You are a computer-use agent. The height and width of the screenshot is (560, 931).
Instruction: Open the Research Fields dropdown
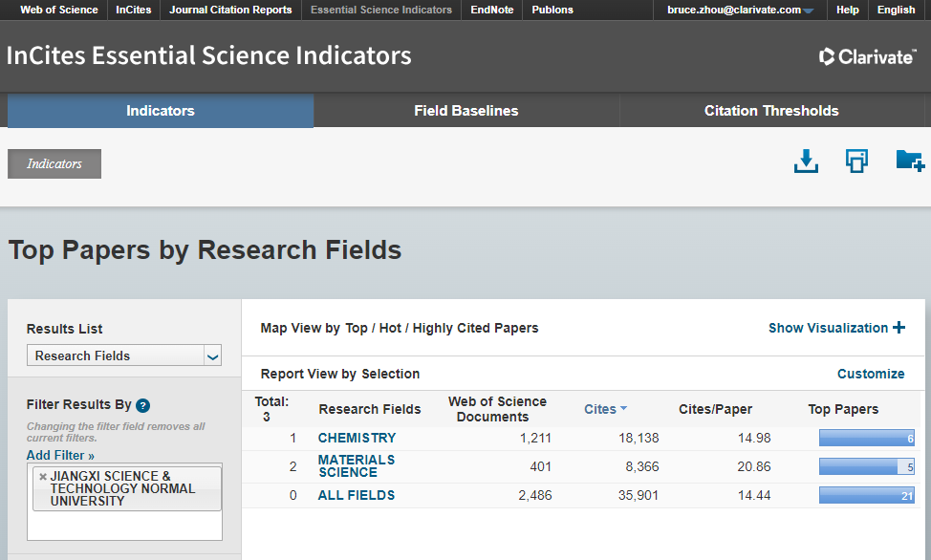[212, 356]
